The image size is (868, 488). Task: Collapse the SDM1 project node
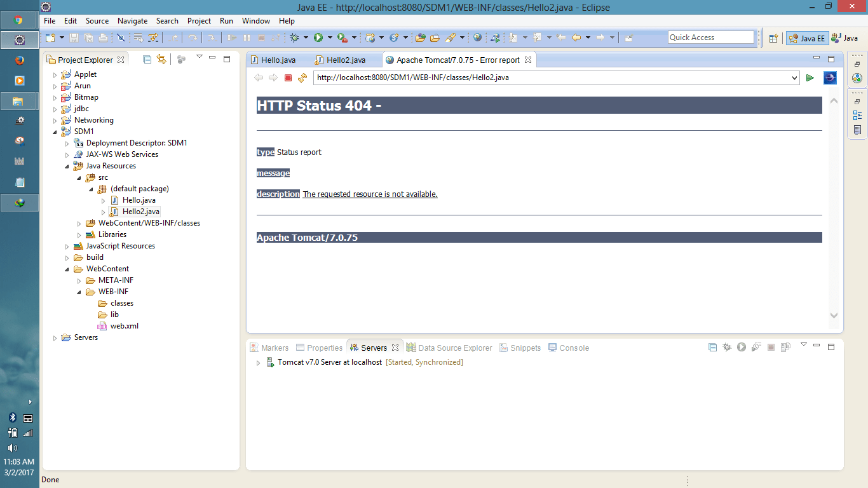[x=55, y=132]
